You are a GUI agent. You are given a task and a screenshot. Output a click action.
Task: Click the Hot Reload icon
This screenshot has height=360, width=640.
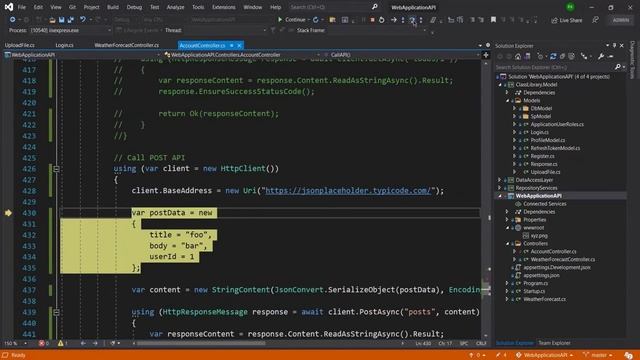[x=316, y=20]
